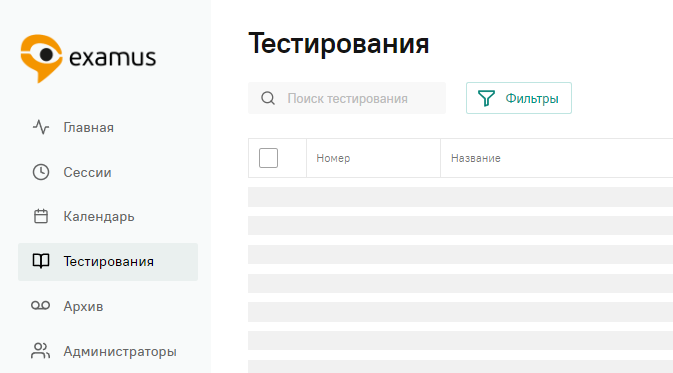Screen dimensions: 673x373
Task: Open the Администраторы sidebar label
Action: 120,352
